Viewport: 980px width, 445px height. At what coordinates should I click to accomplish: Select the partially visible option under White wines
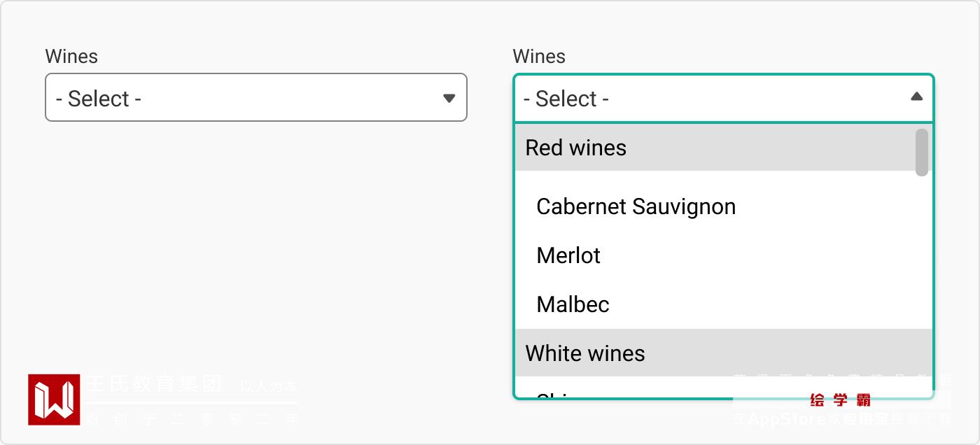pyautogui.click(x=553, y=393)
